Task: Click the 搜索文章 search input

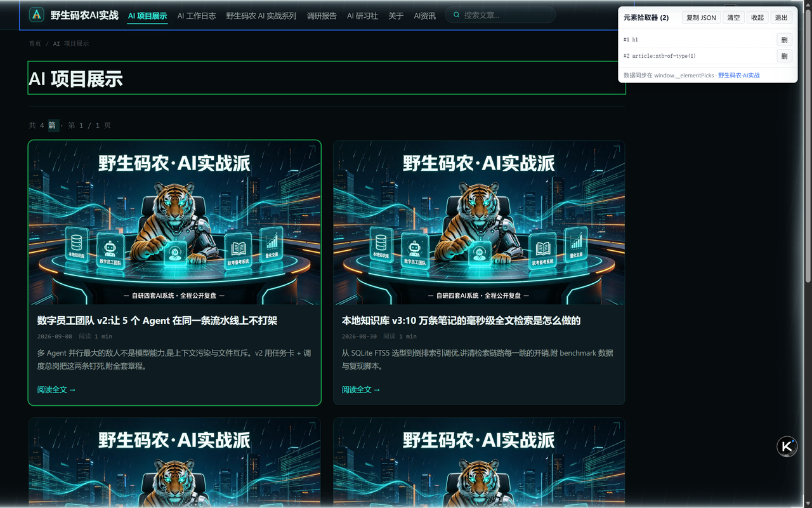Action: tap(501, 15)
